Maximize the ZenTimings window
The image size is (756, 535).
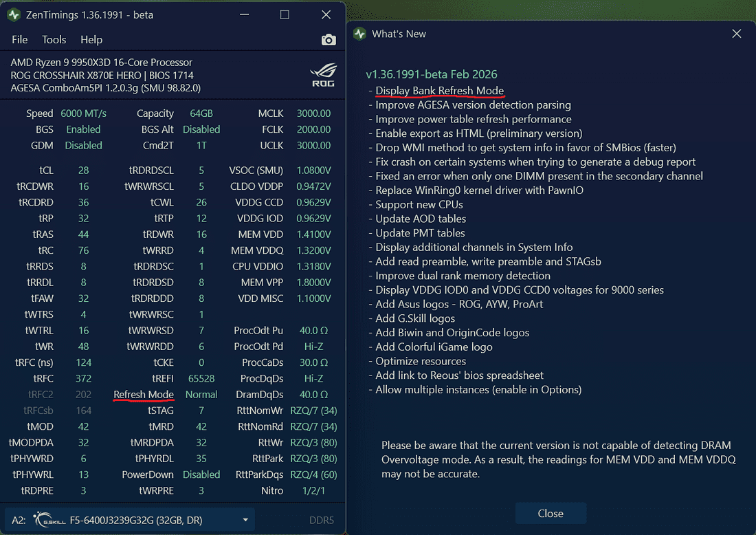285,14
